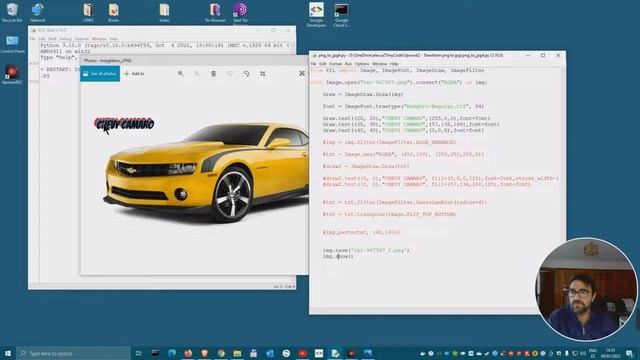Viewport: 640px width, 360px height.
Task: Click 'Type "help"' line in Shell
Action: 58,57
